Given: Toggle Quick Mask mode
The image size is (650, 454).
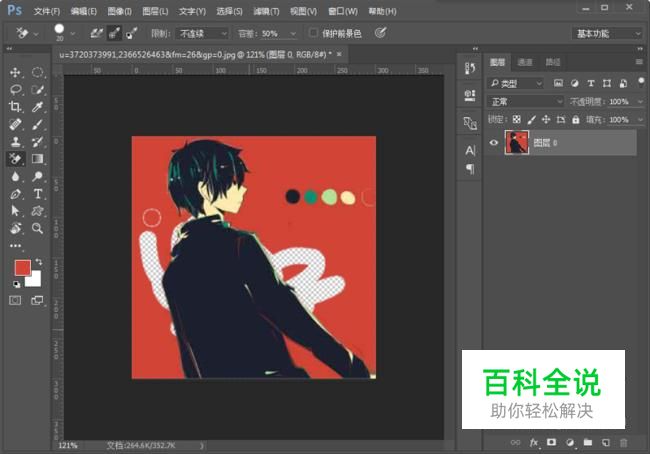Looking at the screenshot, I should point(15,300).
